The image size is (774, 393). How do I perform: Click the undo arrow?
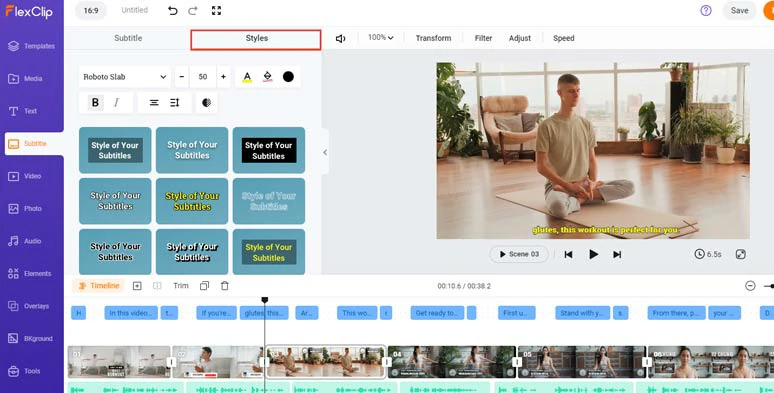(x=172, y=10)
